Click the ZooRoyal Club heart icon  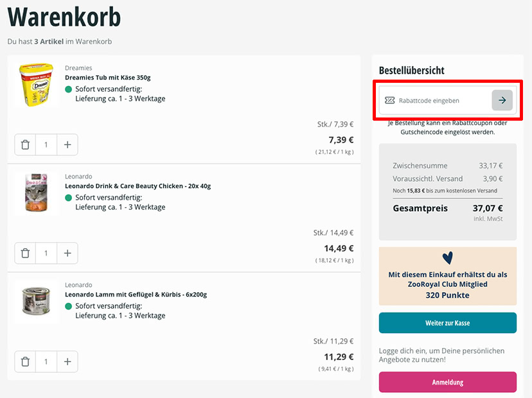point(448,258)
